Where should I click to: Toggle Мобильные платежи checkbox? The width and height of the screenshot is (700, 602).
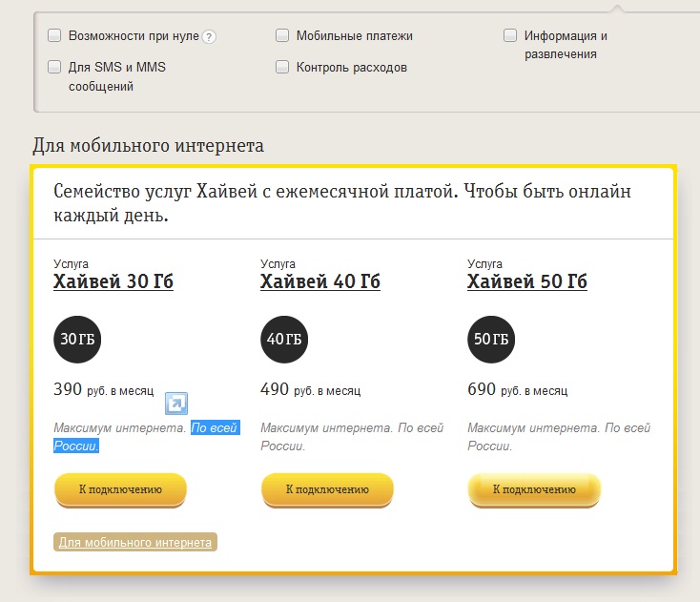coord(282,35)
